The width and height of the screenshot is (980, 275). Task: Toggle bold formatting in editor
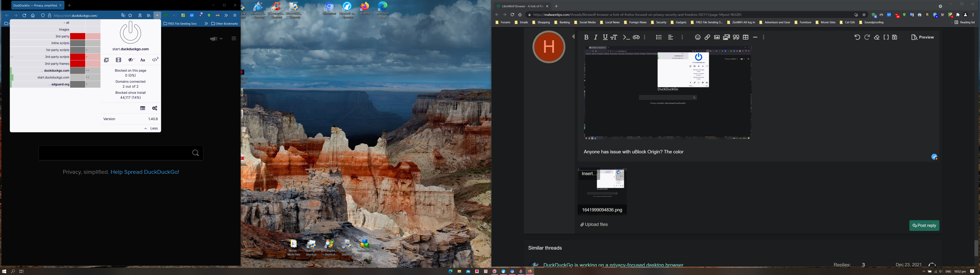(x=586, y=37)
